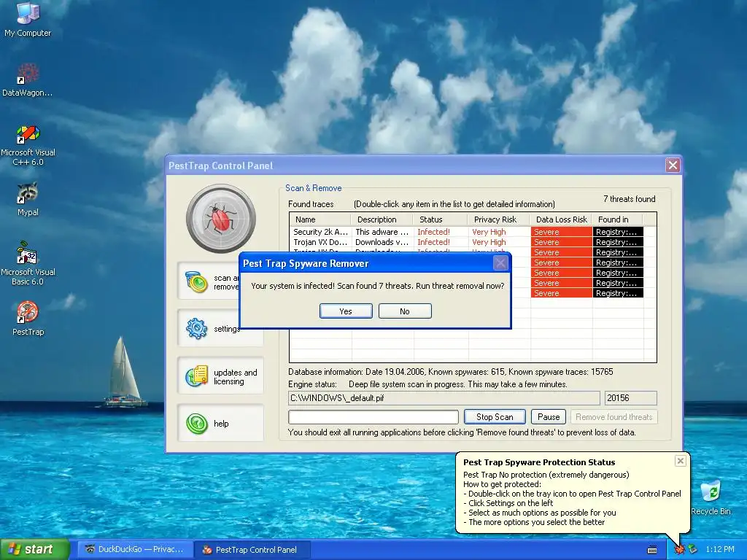This screenshot has height=560, width=747.
Task: Click Database information text line
Action: [x=451, y=372]
